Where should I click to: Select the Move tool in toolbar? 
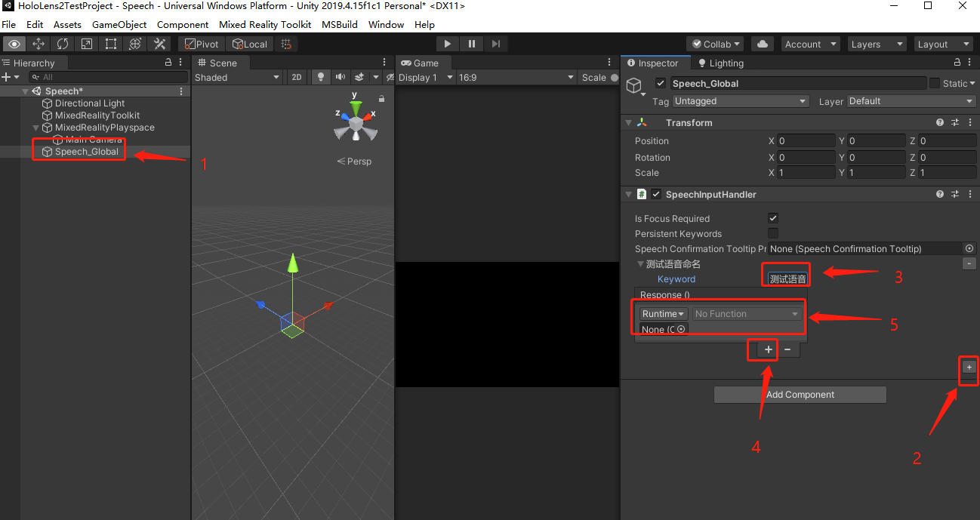coord(39,44)
